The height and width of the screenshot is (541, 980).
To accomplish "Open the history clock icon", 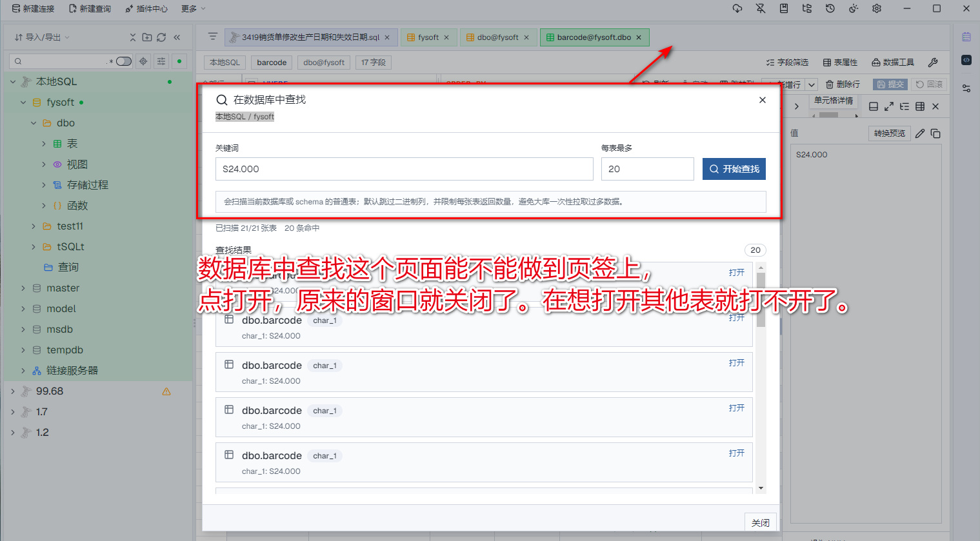I will (830, 8).
